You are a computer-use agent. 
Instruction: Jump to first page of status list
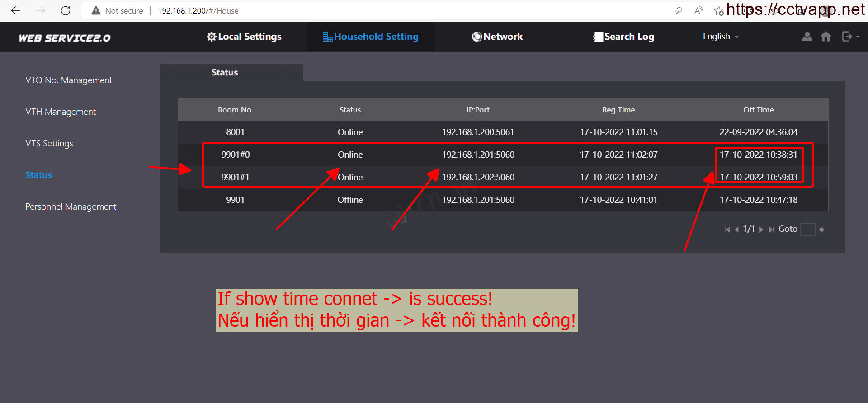727,230
